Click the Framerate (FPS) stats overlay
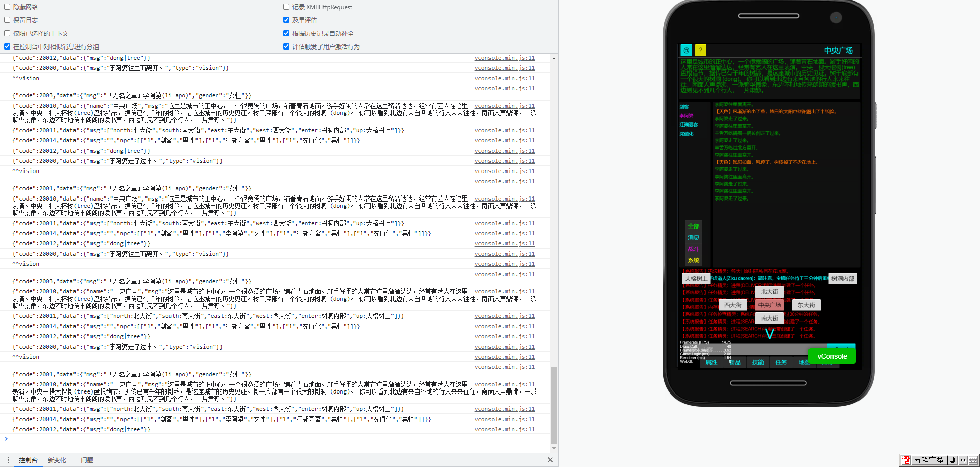Screen dimensions: 980x467 706,352
